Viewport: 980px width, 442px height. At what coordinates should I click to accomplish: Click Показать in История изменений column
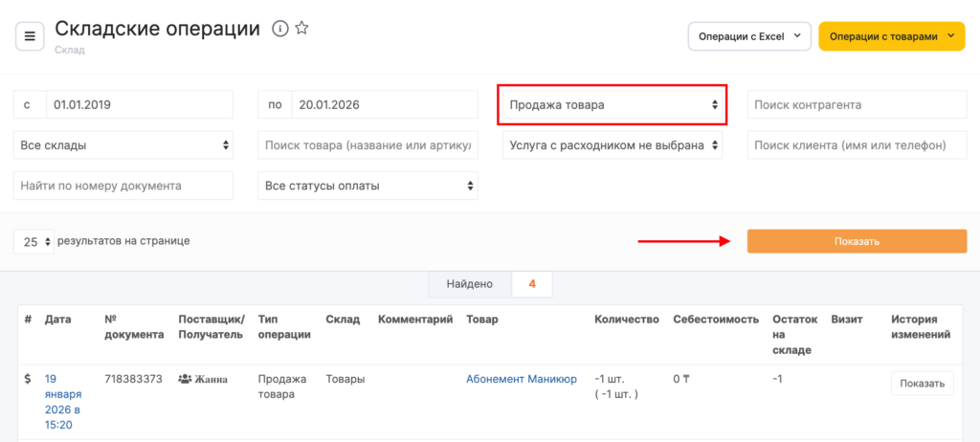point(923,384)
